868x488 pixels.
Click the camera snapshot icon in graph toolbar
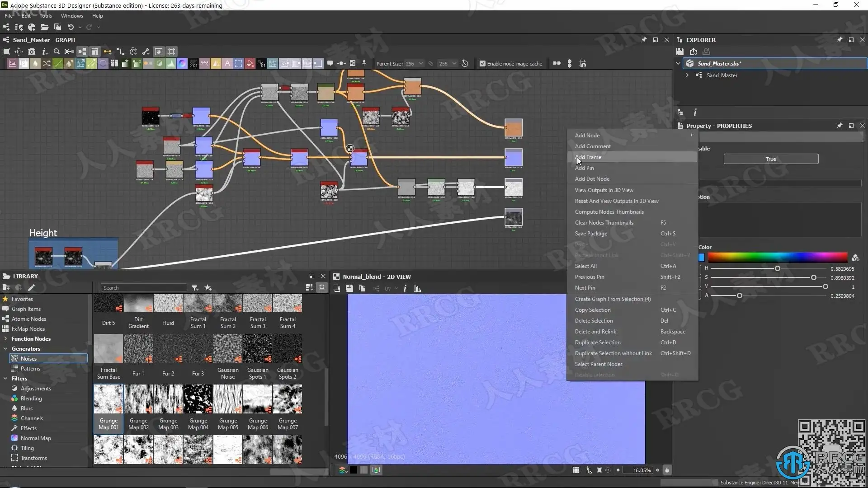pos(32,52)
